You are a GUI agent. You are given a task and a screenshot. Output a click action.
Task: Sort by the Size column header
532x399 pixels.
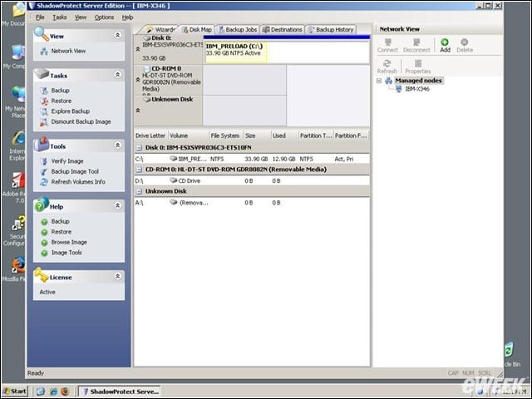257,135
